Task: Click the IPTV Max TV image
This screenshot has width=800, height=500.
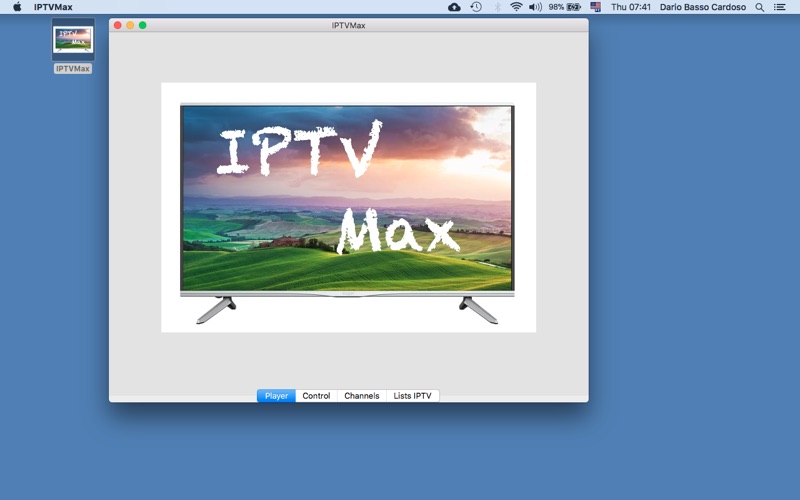Action: click(x=348, y=208)
